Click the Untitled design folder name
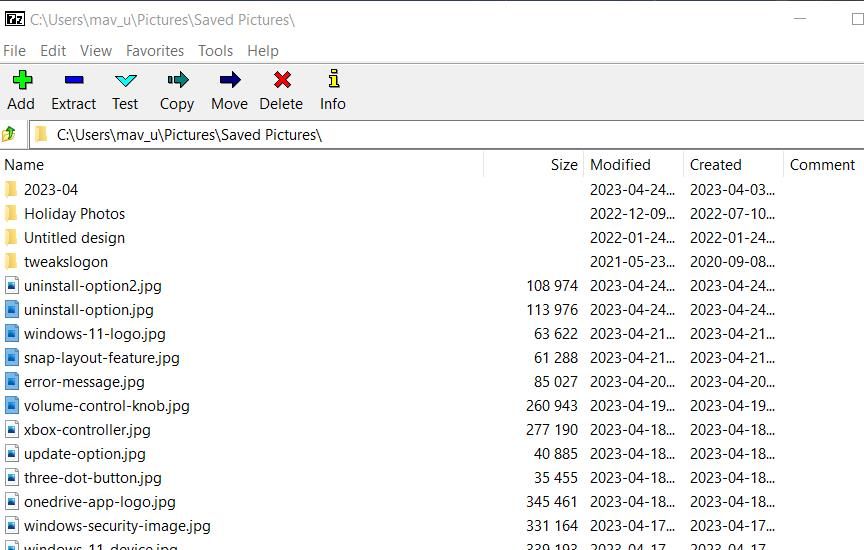Image resolution: width=864 pixels, height=550 pixels. [x=74, y=238]
